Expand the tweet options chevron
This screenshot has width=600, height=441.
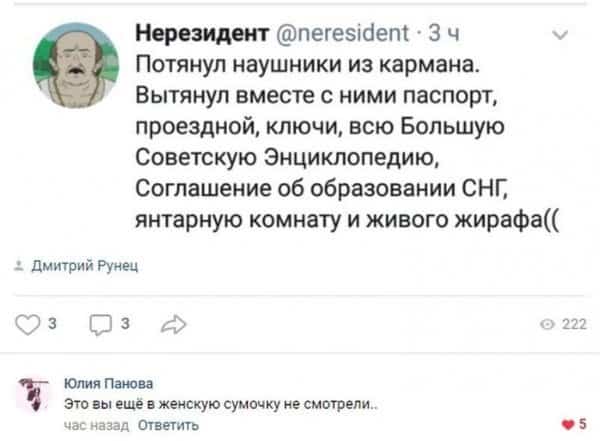coord(560,35)
